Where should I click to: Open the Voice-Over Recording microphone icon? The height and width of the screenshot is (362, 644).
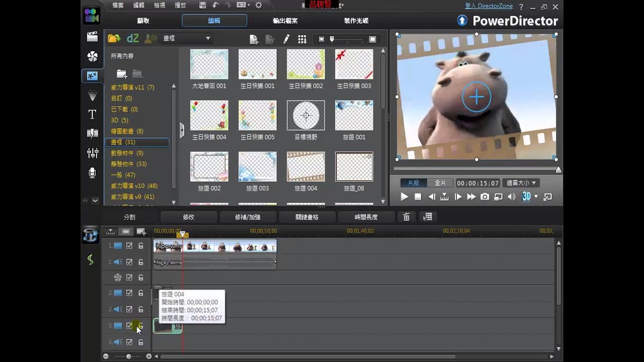pyautogui.click(x=92, y=173)
